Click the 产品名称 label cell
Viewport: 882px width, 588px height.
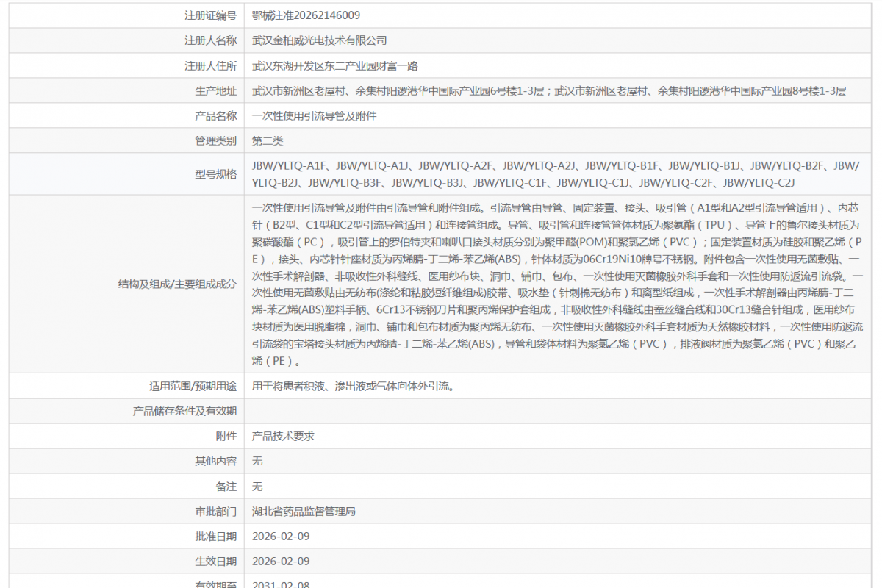point(126,116)
